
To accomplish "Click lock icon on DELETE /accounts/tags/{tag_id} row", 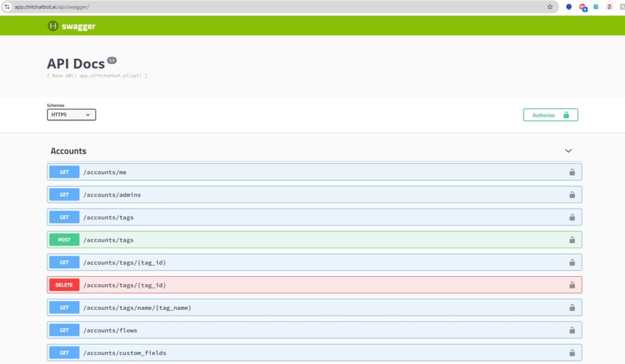I will pos(572,285).
